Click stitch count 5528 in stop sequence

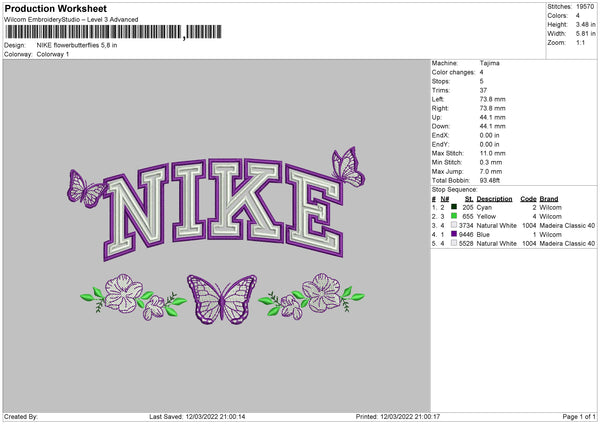click(x=466, y=243)
